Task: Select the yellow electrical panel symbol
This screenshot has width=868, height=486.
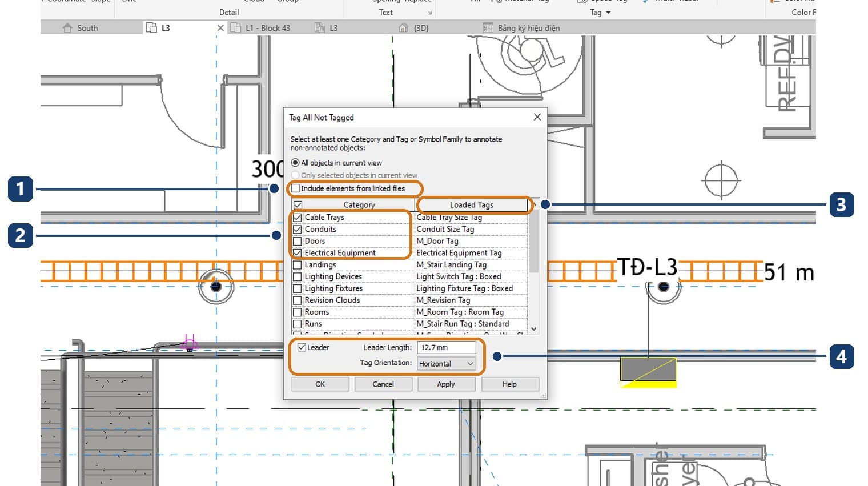Action: pos(649,372)
